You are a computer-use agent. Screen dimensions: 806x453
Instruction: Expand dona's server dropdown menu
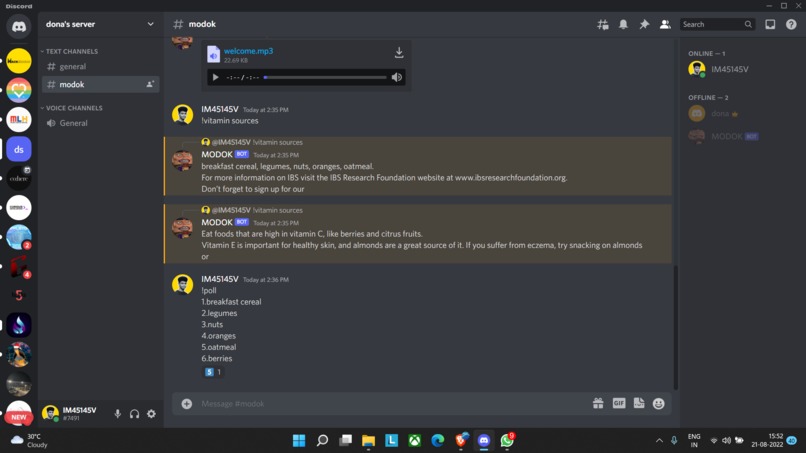[150, 24]
